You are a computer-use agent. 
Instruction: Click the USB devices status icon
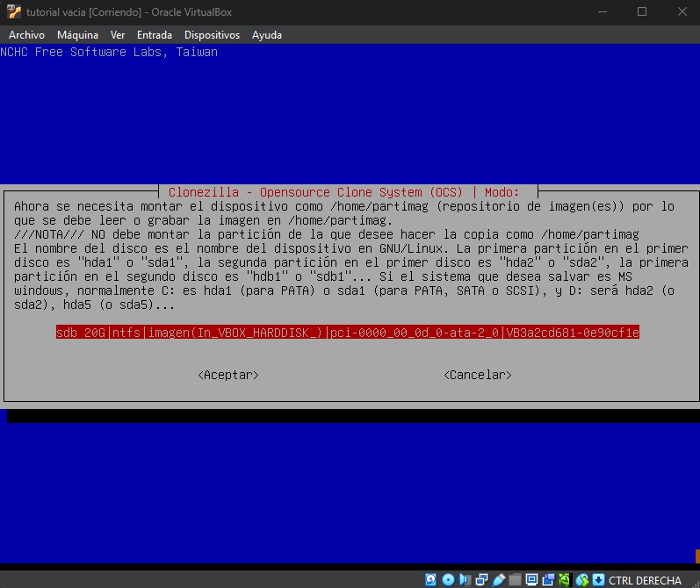pyautogui.click(x=499, y=579)
